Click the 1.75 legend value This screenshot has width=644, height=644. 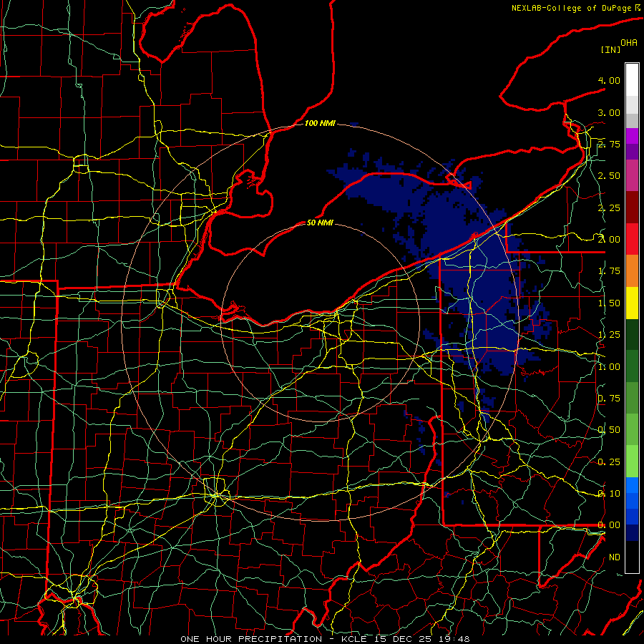click(x=609, y=271)
